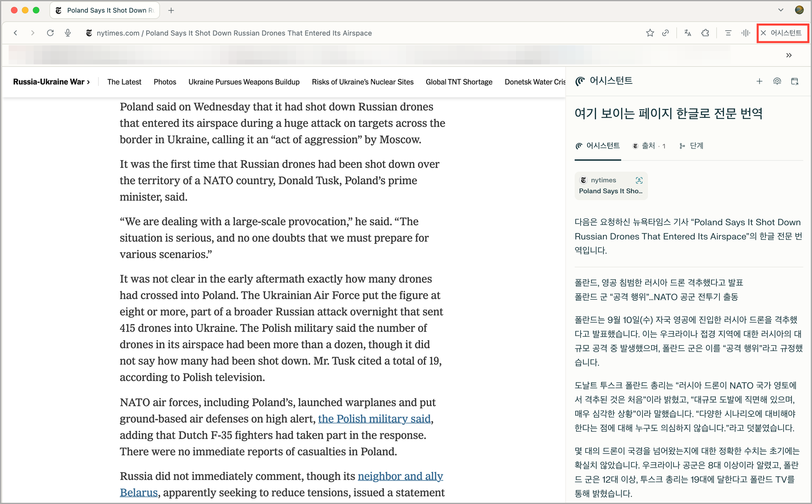Image resolution: width=812 pixels, height=504 pixels.
Task: Close the 어시스턴트 sidebar button
Action: point(782,33)
